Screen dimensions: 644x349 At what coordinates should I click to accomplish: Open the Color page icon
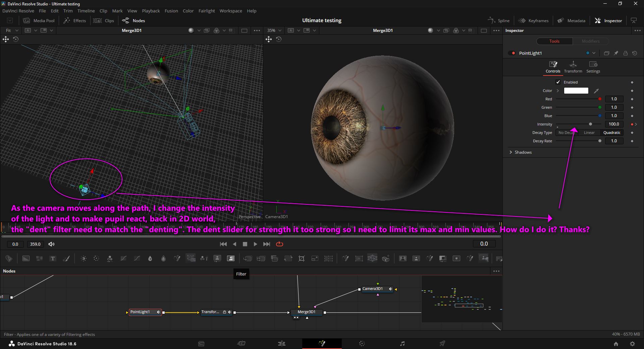pyautogui.click(x=362, y=343)
